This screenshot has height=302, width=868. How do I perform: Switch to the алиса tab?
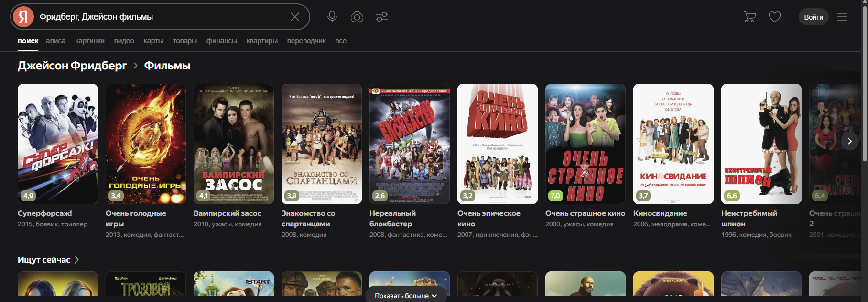[x=55, y=41]
